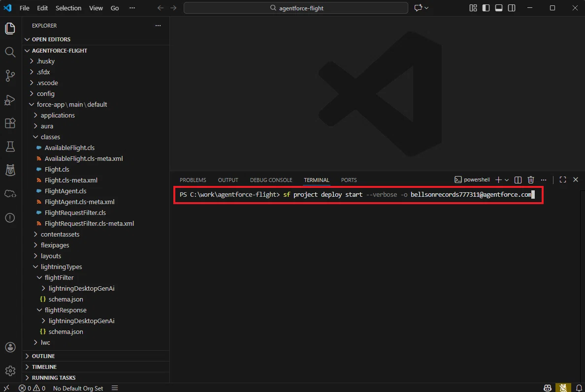Expand the OUTLINE section
The width and height of the screenshot is (585, 392).
point(43,356)
